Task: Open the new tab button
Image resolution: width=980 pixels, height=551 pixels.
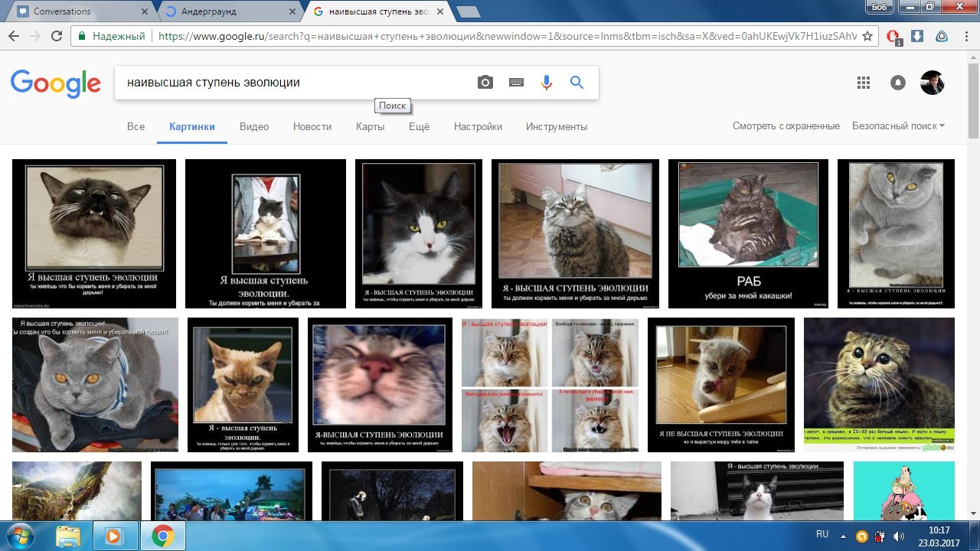Action: [469, 11]
